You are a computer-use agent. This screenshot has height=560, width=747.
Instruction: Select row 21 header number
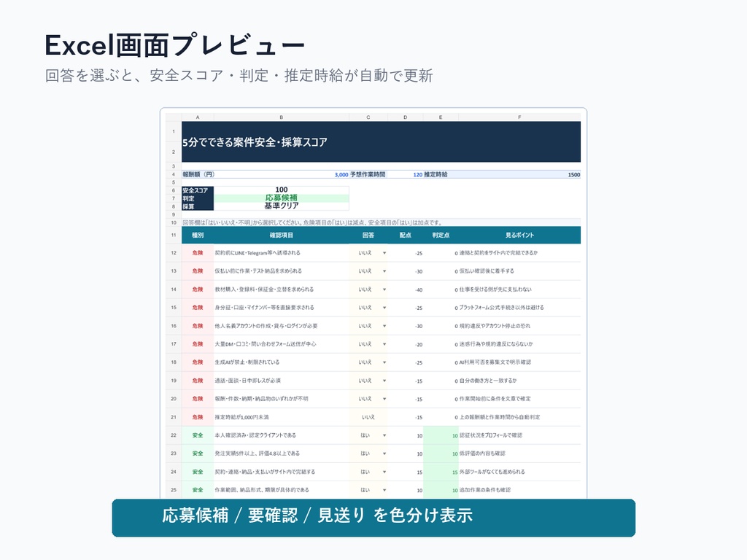tap(174, 417)
